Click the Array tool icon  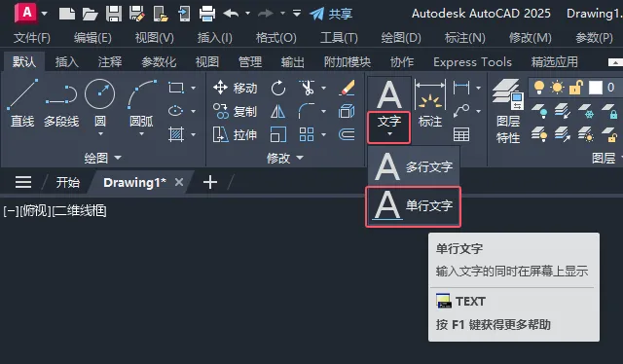point(307,134)
